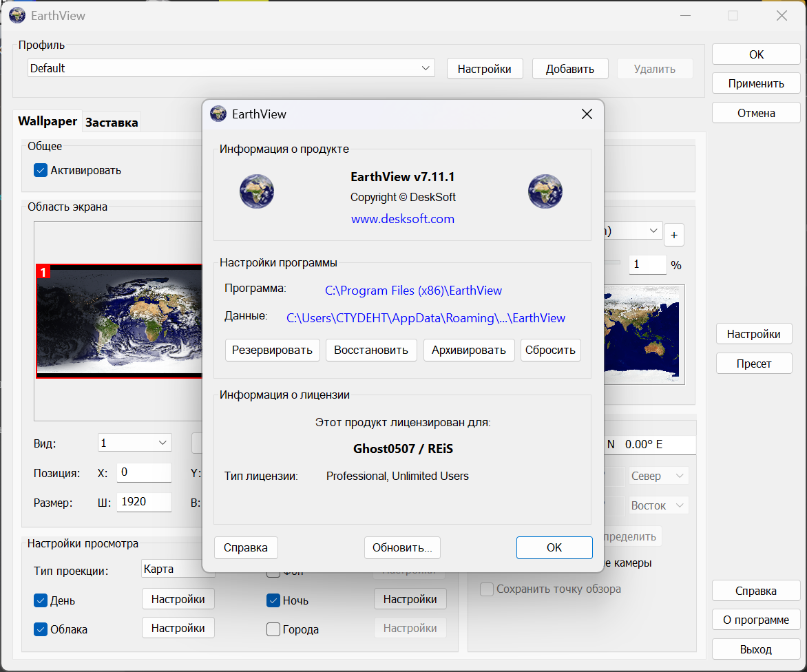The height and width of the screenshot is (672, 807).
Task: Click the Пресет button
Action: 753,364
